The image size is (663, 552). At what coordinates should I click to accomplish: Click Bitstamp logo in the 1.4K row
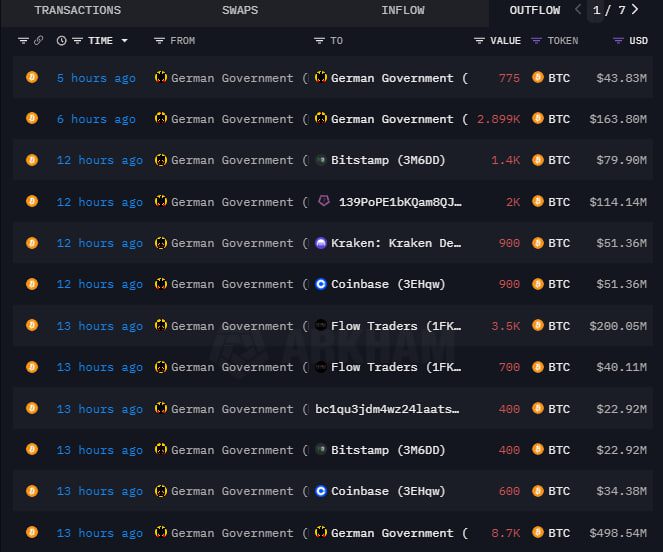click(x=321, y=160)
